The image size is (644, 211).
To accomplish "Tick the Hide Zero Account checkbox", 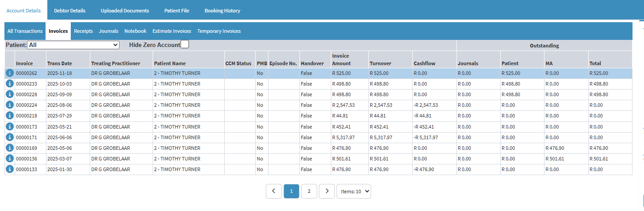I will point(185,44).
